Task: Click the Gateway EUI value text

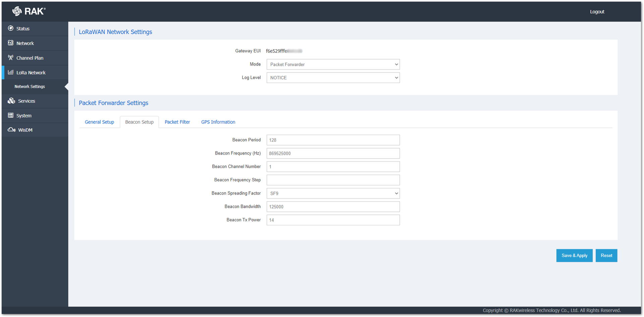Action: (x=284, y=51)
